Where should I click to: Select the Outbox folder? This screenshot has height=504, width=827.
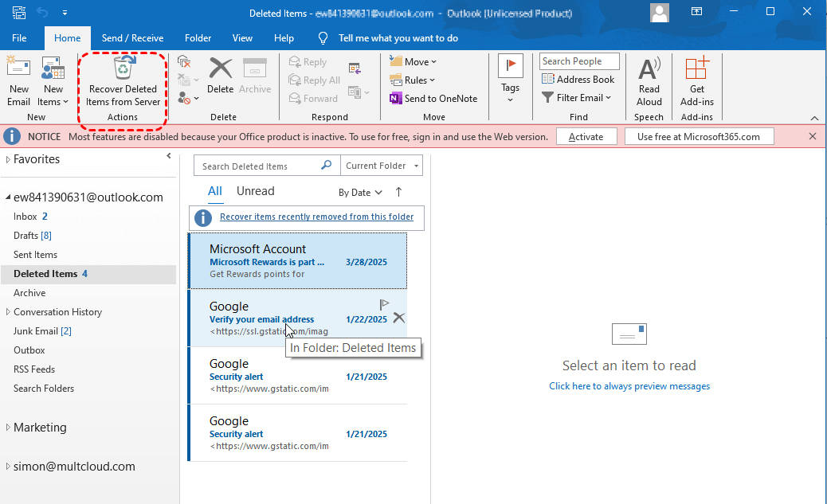(29, 350)
